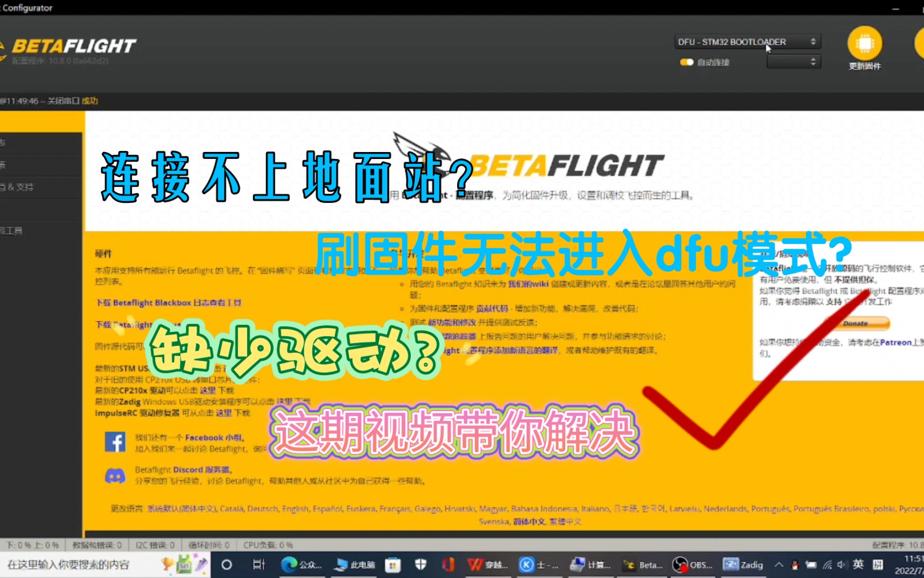The image size is (924, 578).
Task: Open the Betaflight Blackbox 日志查看工具 download link
Action: pos(168,302)
